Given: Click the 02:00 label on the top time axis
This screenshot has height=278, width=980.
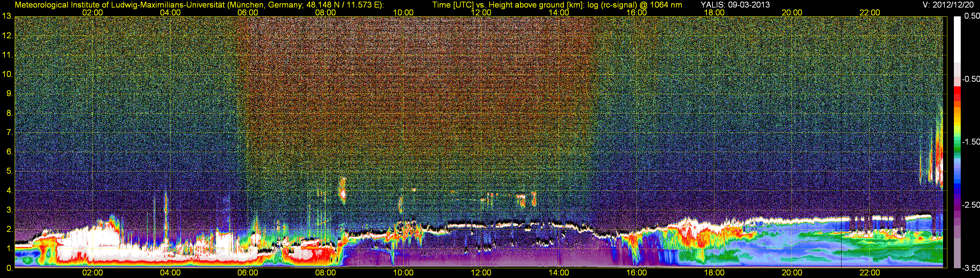Looking at the screenshot, I should click(92, 12).
